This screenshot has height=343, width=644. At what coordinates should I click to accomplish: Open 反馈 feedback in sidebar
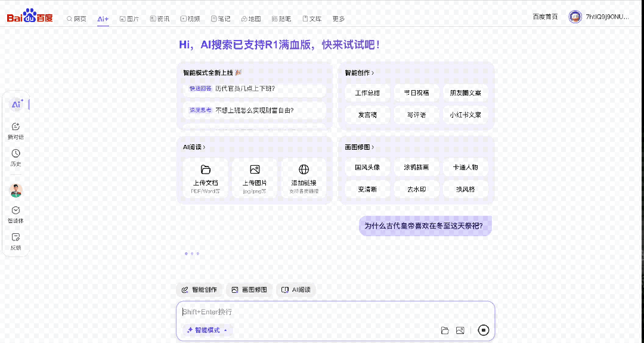pos(16,242)
